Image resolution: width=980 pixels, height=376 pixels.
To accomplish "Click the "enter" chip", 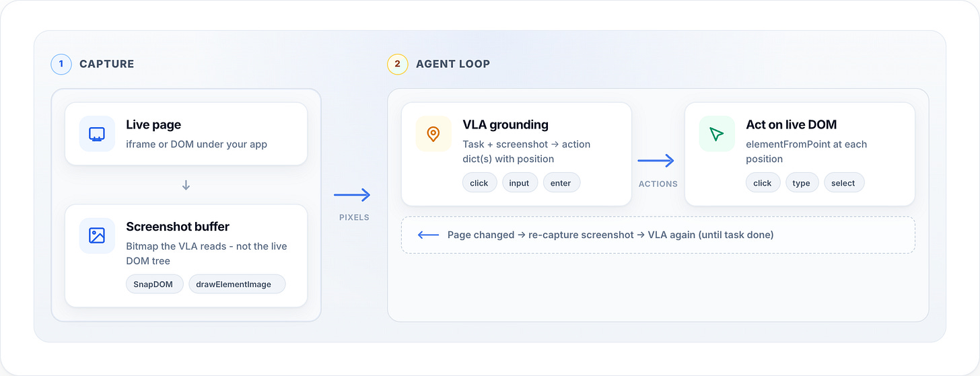I will [561, 183].
